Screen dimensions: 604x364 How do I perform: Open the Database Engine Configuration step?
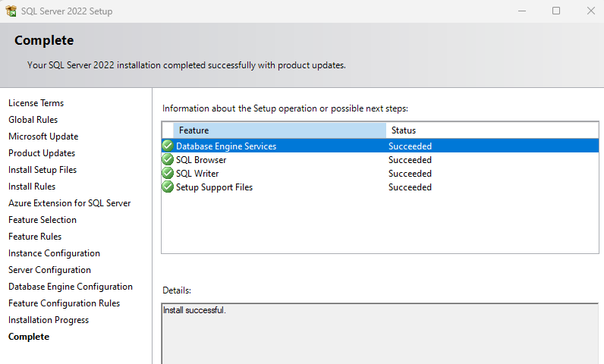(71, 287)
